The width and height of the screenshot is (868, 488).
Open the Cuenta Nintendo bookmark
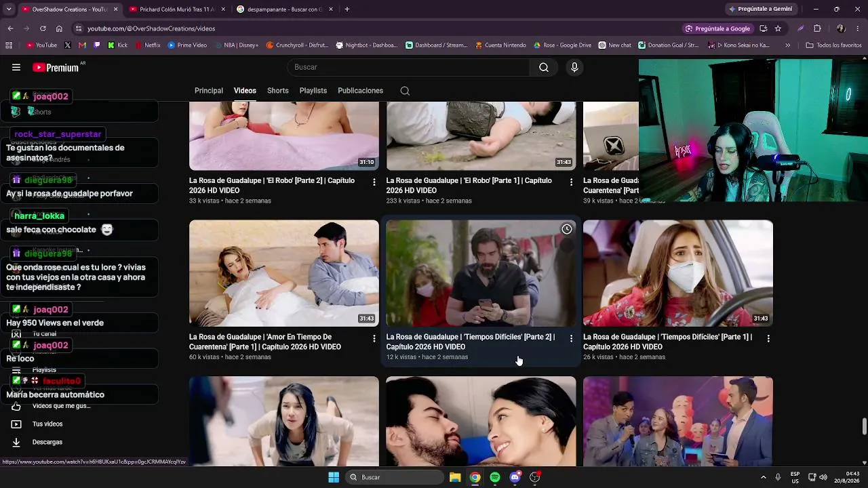(x=500, y=45)
